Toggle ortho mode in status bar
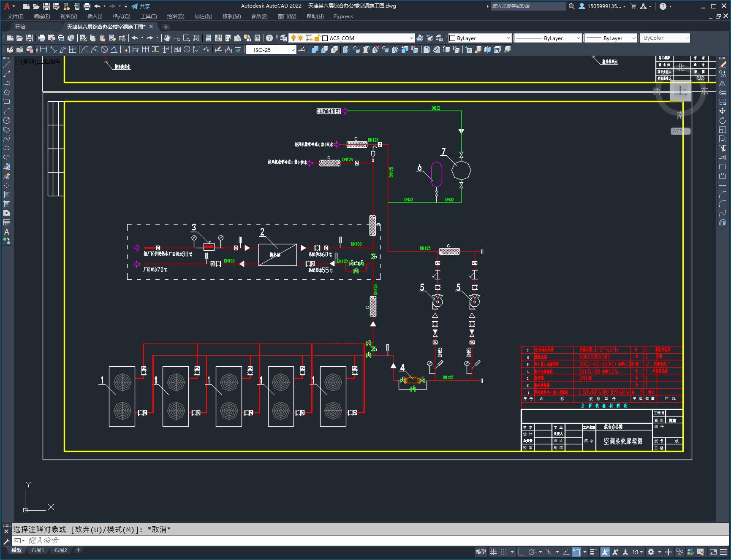The image size is (731, 560). point(522,552)
